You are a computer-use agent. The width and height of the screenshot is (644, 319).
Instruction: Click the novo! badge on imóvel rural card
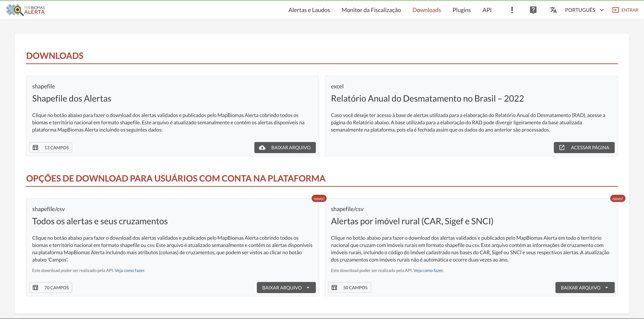[x=617, y=198]
